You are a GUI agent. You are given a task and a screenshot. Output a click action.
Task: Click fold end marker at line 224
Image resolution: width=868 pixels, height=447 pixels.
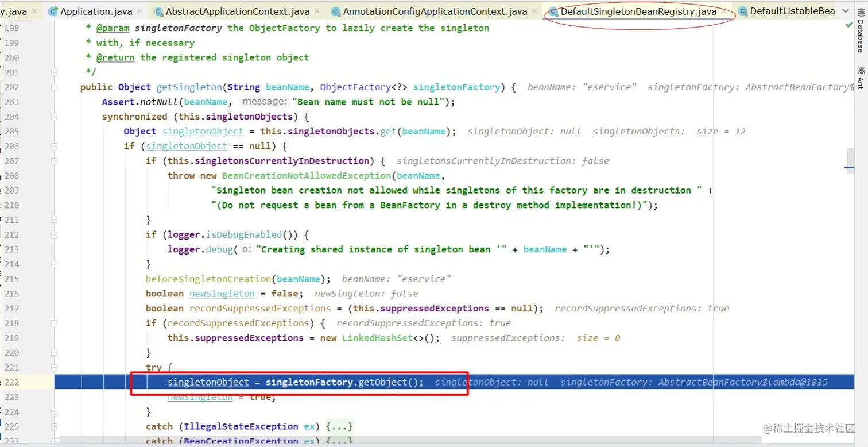[x=54, y=411]
